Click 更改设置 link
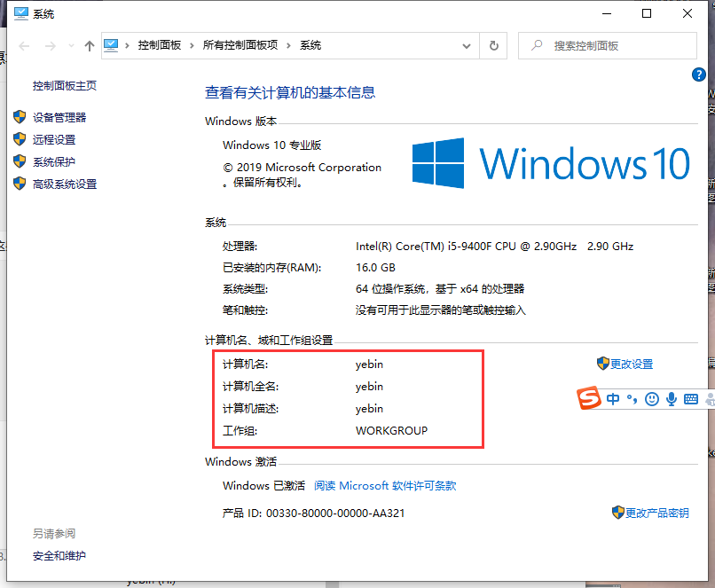Image resolution: width=715 pixels, height=588 pixels. 632,365
